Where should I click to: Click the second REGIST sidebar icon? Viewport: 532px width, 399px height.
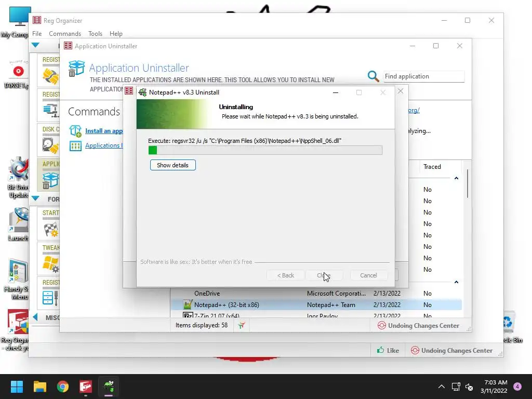tap(50, 110)
